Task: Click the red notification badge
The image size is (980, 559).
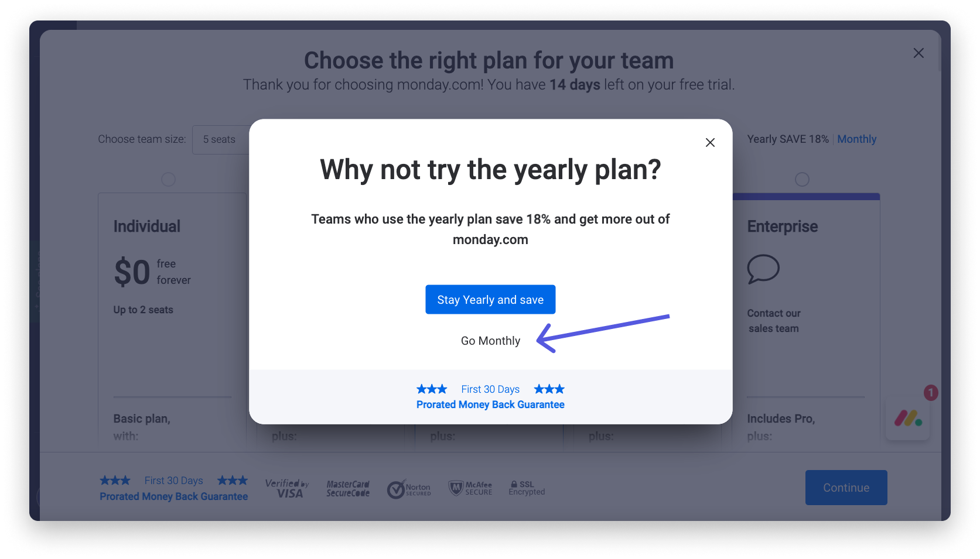Action: [x=931, y=393]
